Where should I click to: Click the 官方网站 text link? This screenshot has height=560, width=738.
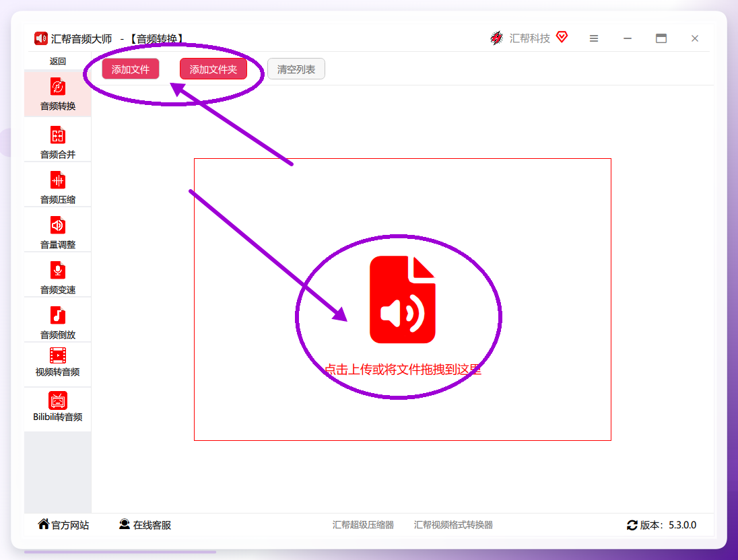click(70, 525)
